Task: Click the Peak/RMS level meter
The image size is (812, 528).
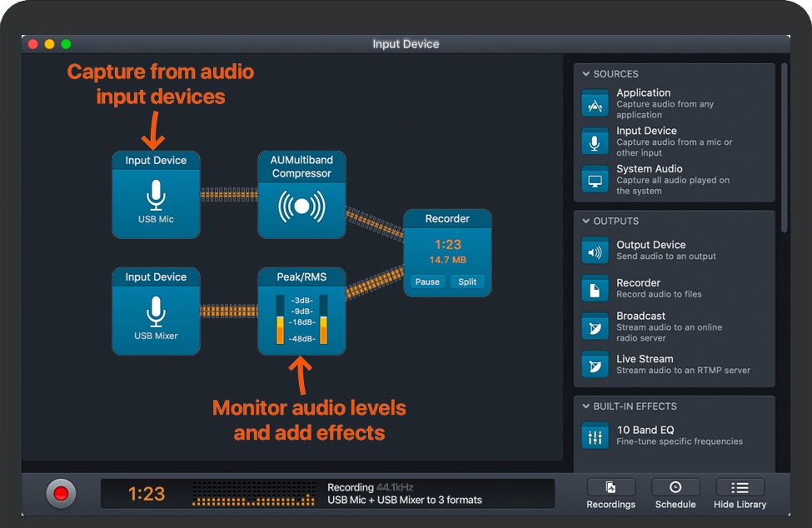Action: 301,320
